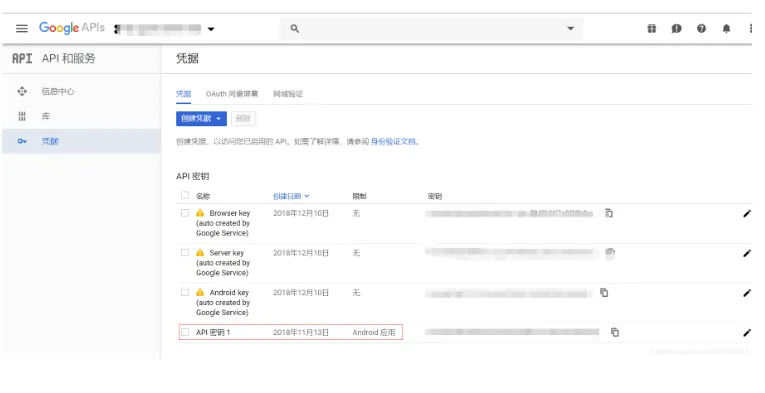Click the Browser key warning icon
This screenshot has height=393, width=765.
point(200,213)
